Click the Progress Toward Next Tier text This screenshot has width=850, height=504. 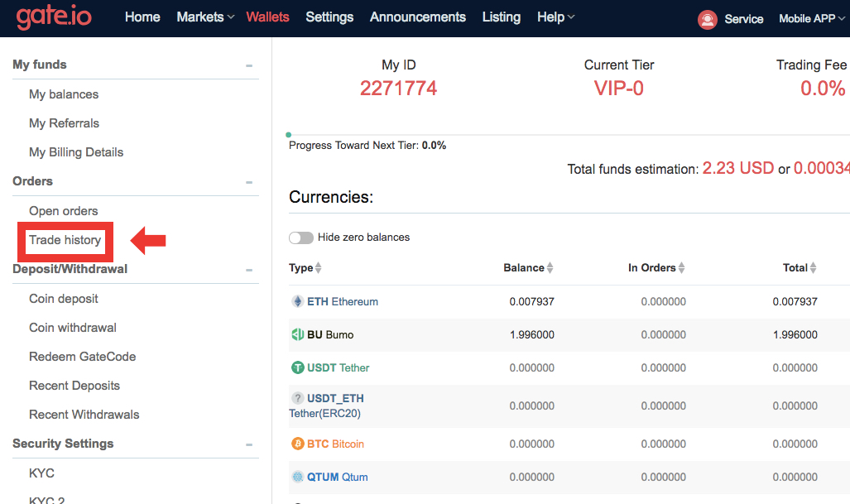[x=367, y=145]
